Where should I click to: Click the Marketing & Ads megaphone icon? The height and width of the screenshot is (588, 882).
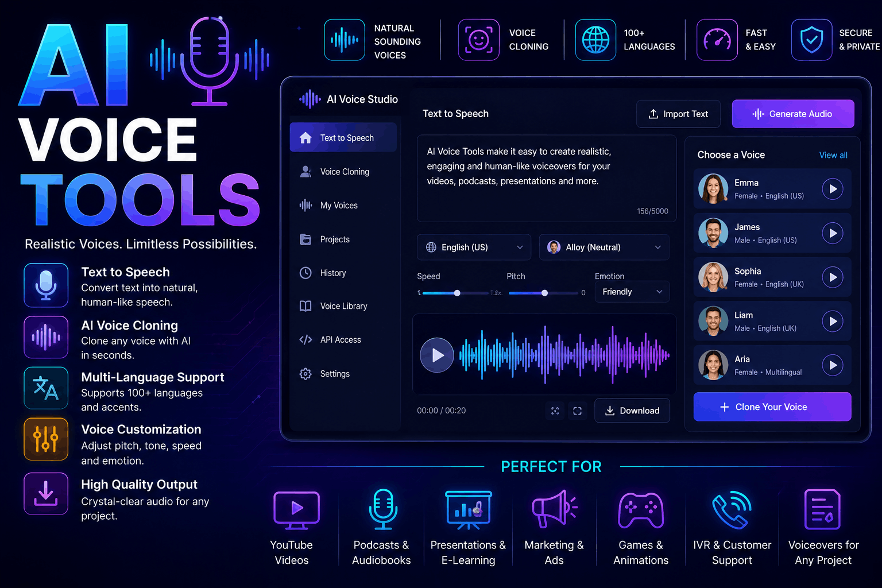554,509
